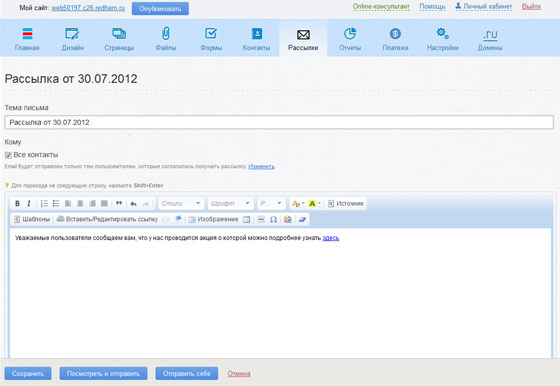Justify text alignment
Screen dimensions: 560x386
[x=104, y=204]
